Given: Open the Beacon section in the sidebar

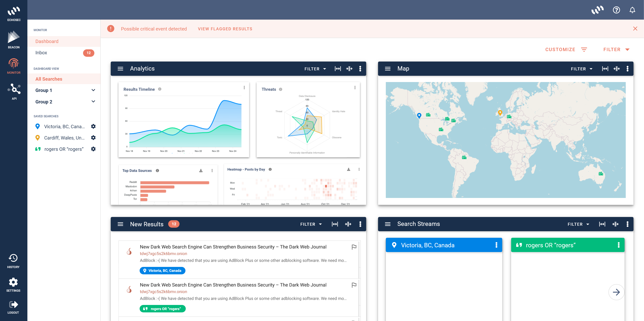Looking at the screenshot, I should click(x=13, y=39).
